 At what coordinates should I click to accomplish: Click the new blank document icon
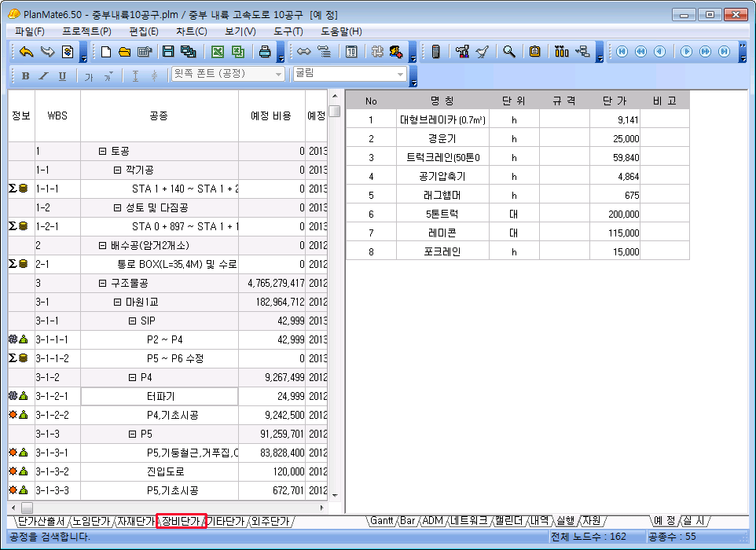point(106,52)
